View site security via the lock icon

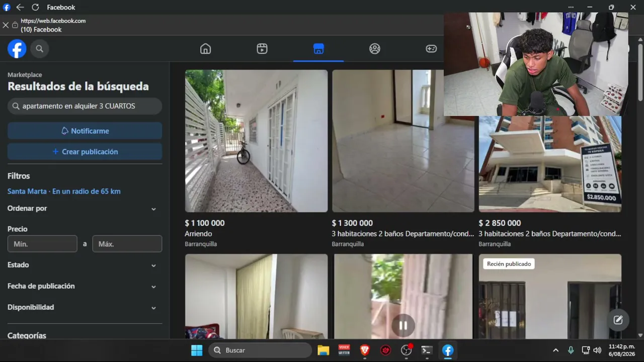pos(15,25)
